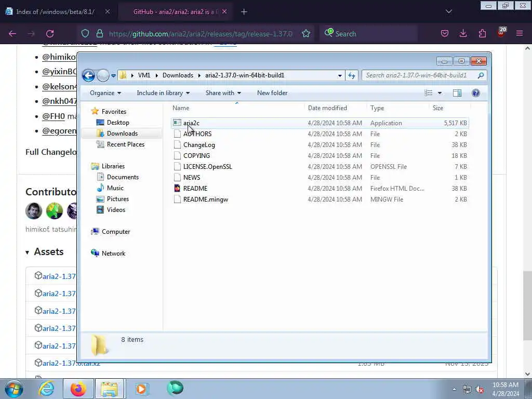The image size is (532, 399).
Task: Open the Firefox downloads panel
Action: pos(463,34)
